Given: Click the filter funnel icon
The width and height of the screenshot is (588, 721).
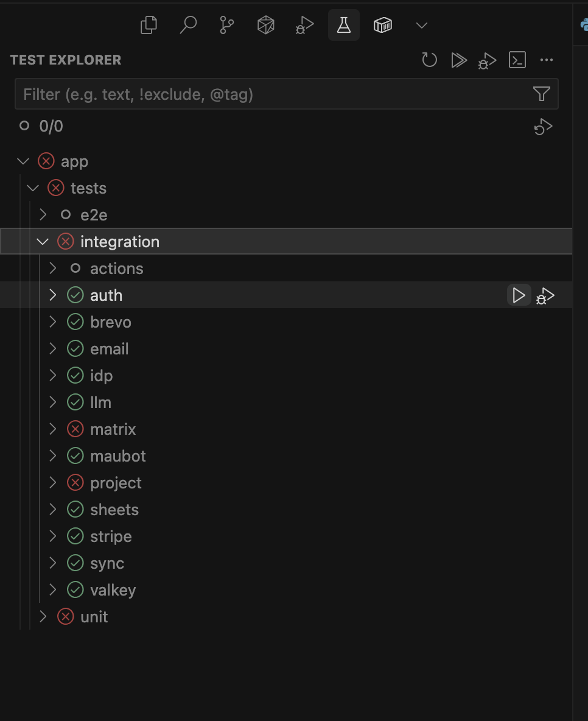Looking at the screenshot, I should click(x=541, y=94).
